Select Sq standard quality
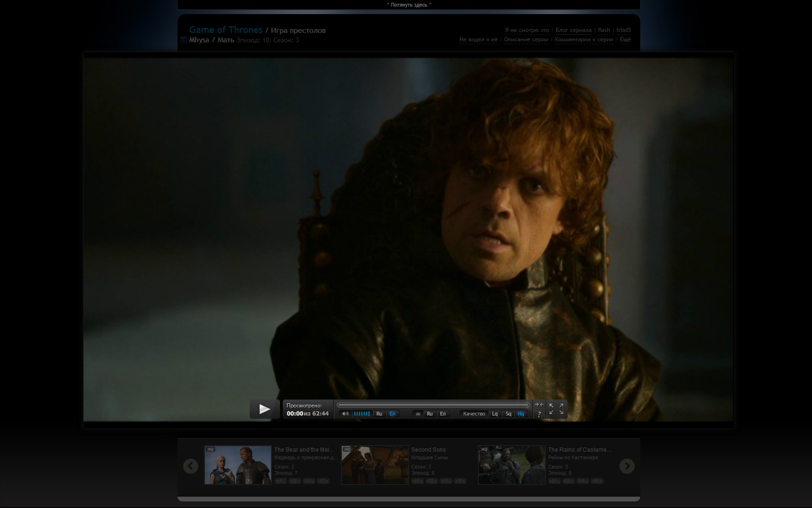812x508 pixels. click(x=508, y=414)
